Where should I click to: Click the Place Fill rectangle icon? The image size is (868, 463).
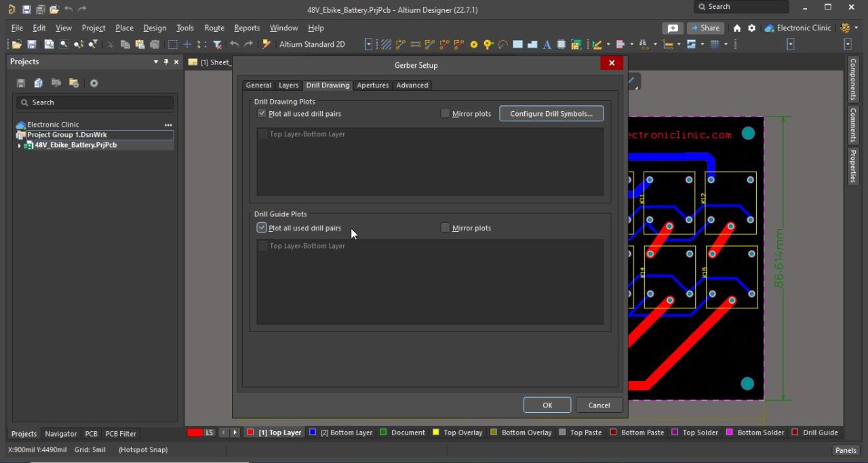click(517, 44)
